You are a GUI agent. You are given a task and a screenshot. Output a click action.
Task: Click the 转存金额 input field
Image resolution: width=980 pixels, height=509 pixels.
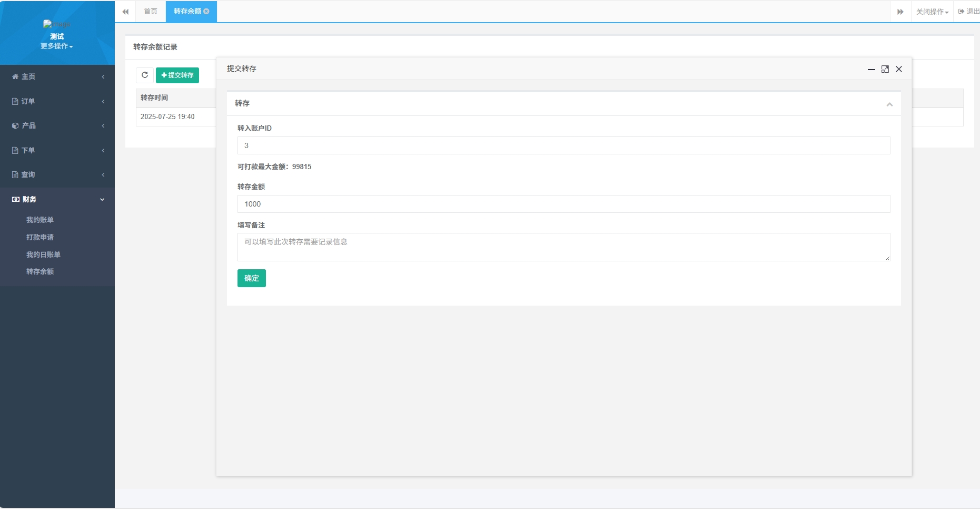pyautogui.click(x=563, y=204)
